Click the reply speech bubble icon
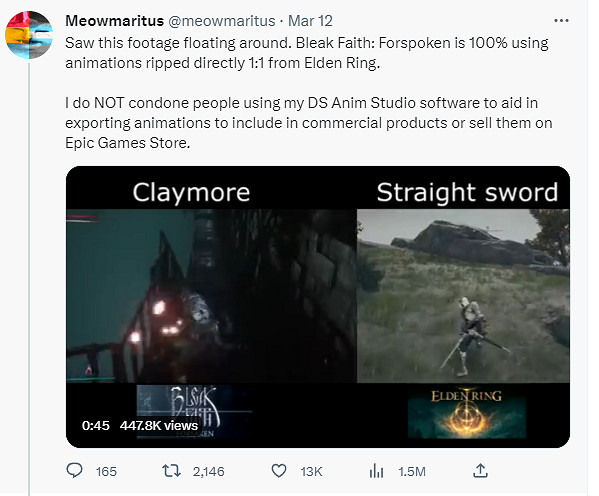The image size is (599, 496). coord(74,470)
